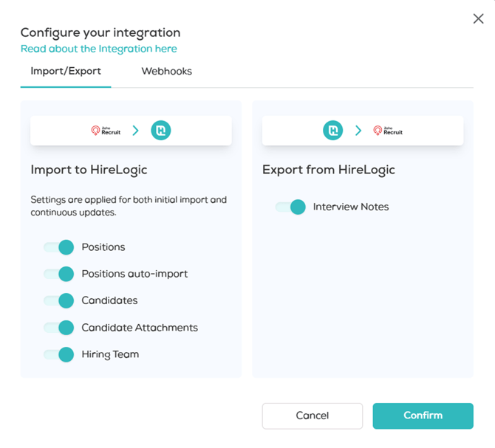Toggle Candidate Attachments import switch

59,328
